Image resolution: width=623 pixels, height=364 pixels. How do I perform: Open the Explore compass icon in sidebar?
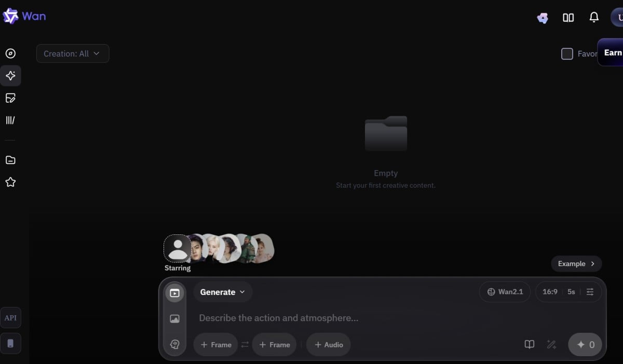pyautogui.click(x=10, y=53)
